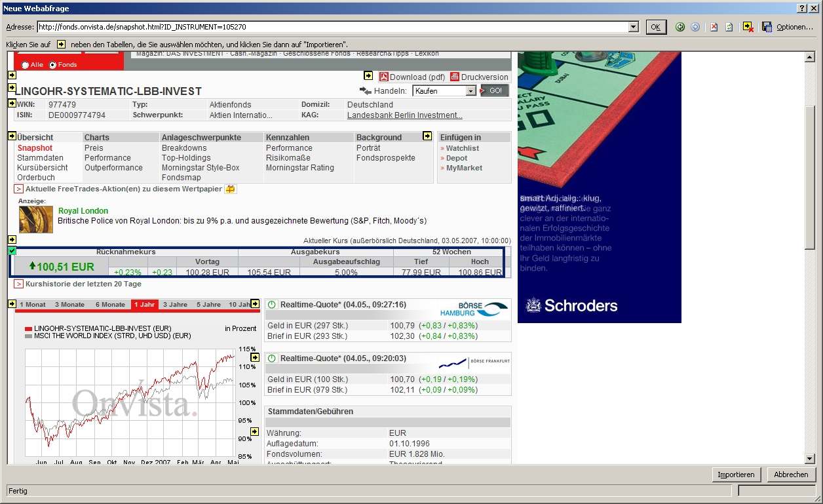
Task: Click the Royal London ad thumbnail image
Action: 36,220
